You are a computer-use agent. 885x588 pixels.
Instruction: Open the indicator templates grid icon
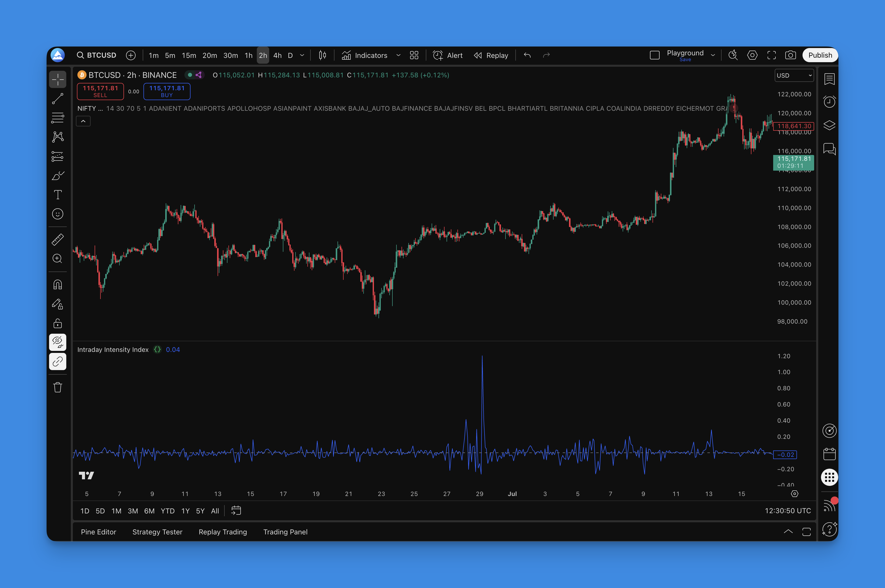(x=414, y=56)
